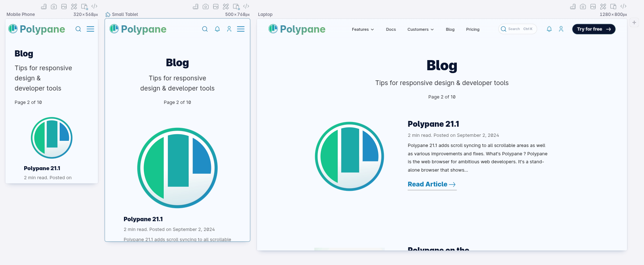Click the account icon in Small Tablet pane

[229, 29]
